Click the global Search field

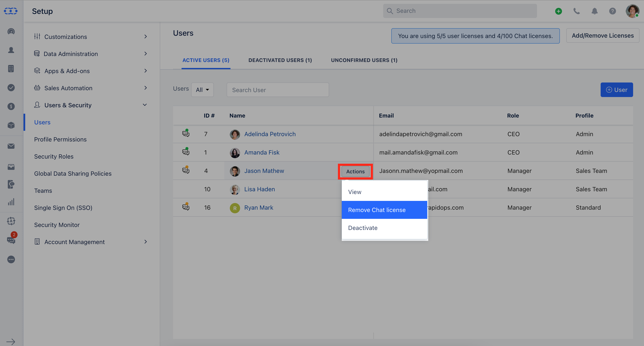[460, 11]
